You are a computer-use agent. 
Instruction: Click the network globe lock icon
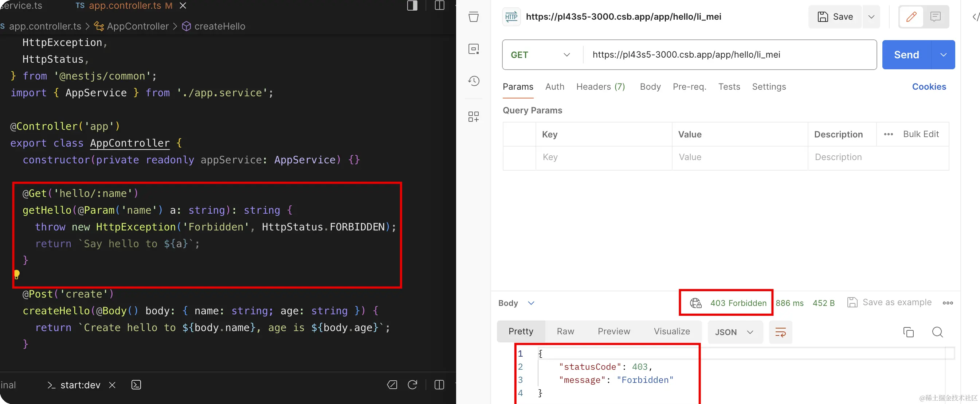[x=695, y=303]
